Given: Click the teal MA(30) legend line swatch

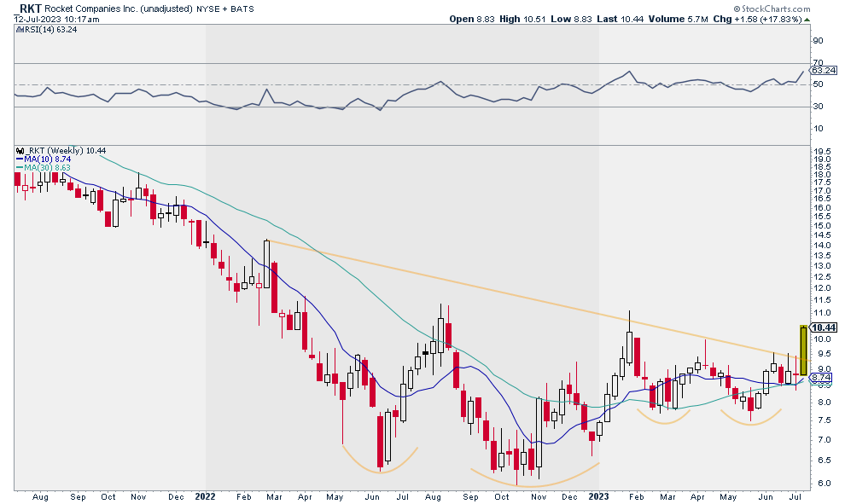Looking at the screenshot, I should (x=20, y=167).
